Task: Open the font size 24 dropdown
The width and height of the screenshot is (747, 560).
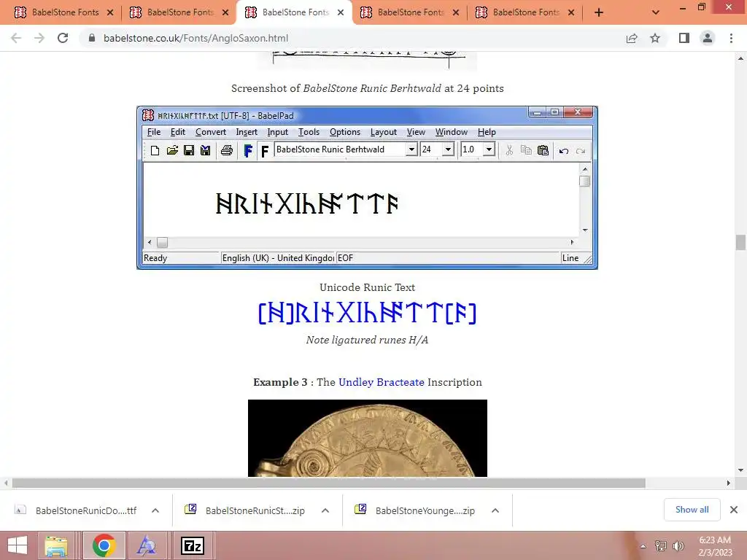Action: [x=448, y=149]
